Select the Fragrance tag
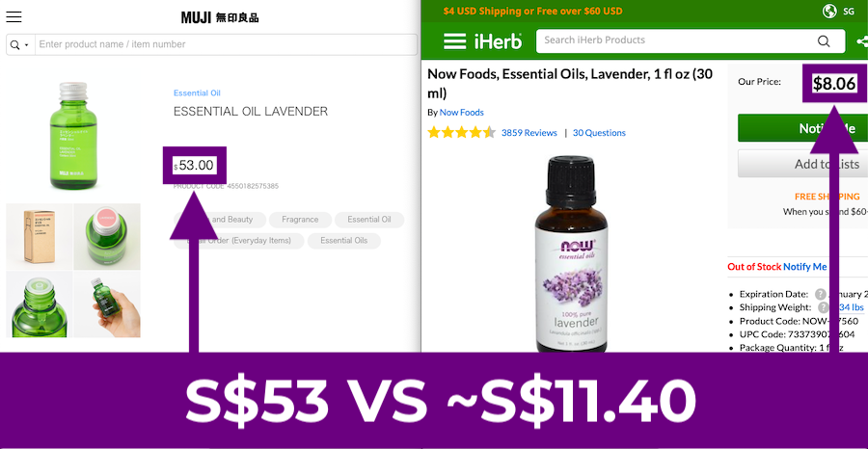This screenshot has height=449, width=868. tap(300, 220)
